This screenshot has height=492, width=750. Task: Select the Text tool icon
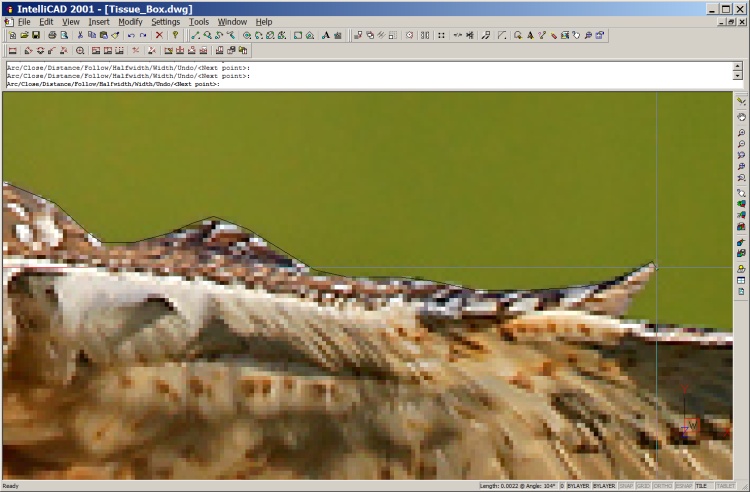326,35
